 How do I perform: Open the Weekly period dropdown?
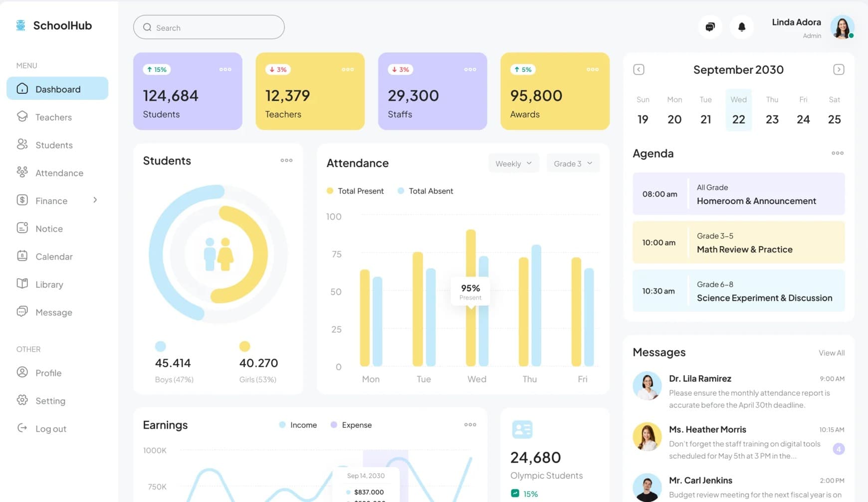tap(513, 164)
